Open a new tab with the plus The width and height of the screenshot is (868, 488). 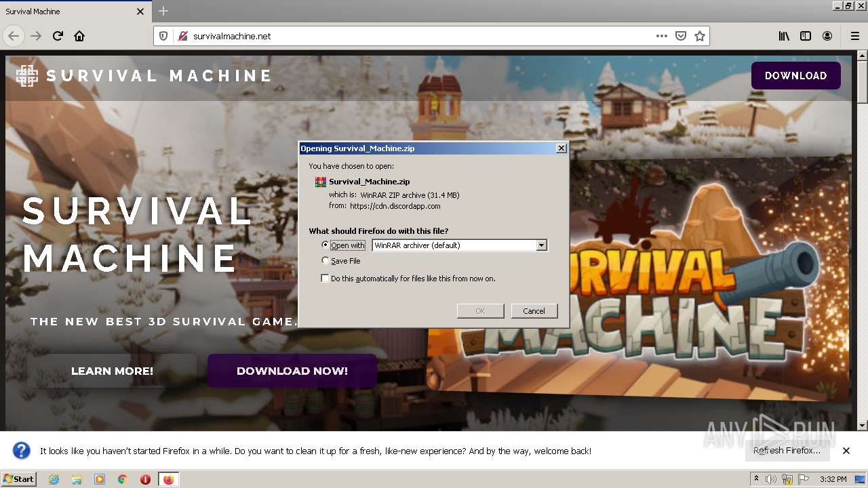[x=163, y=11]
